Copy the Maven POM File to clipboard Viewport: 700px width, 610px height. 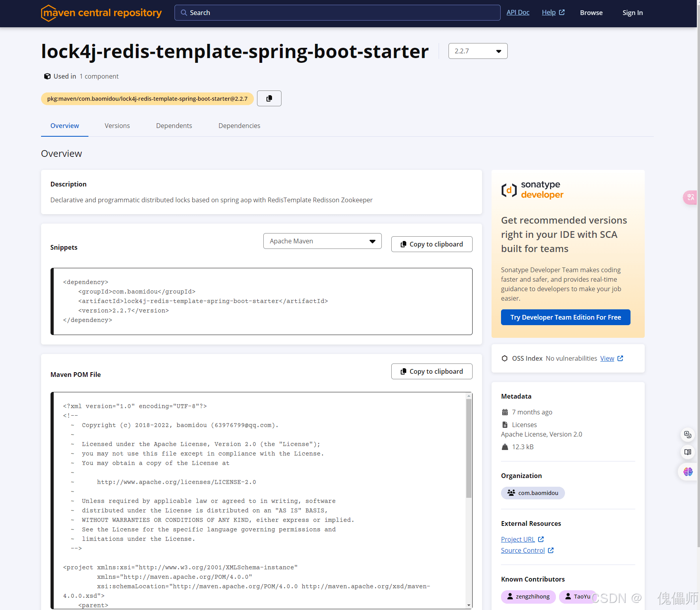pyautogui.click(x=432, y=371)
